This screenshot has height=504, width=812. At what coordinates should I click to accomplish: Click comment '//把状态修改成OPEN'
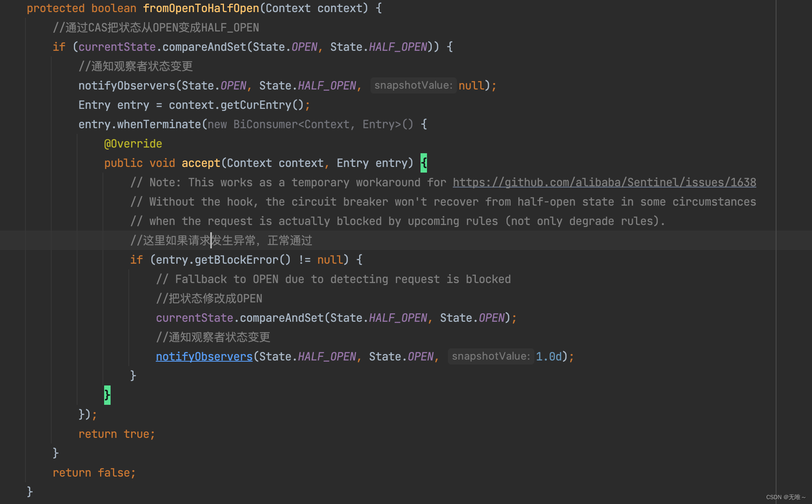point(209,298)
